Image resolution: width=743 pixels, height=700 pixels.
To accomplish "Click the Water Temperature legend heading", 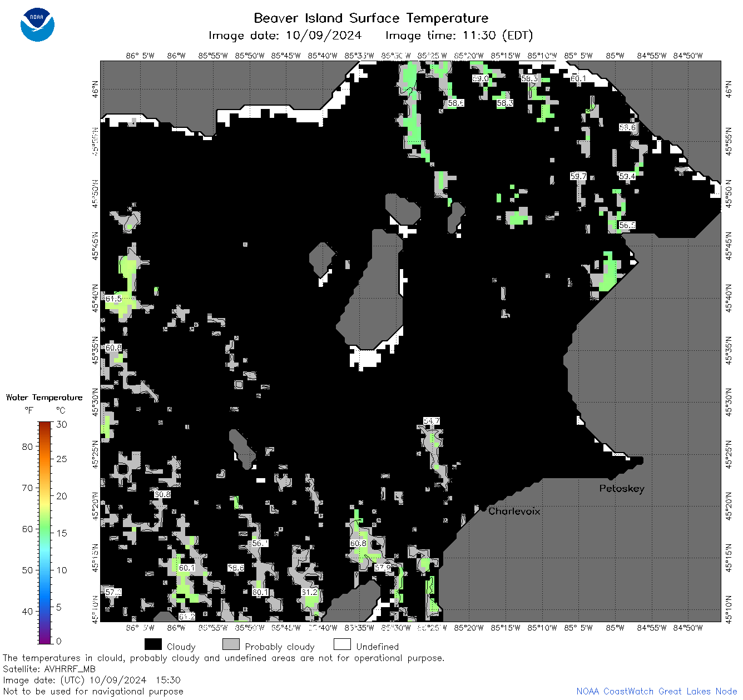I will point(44,398).
